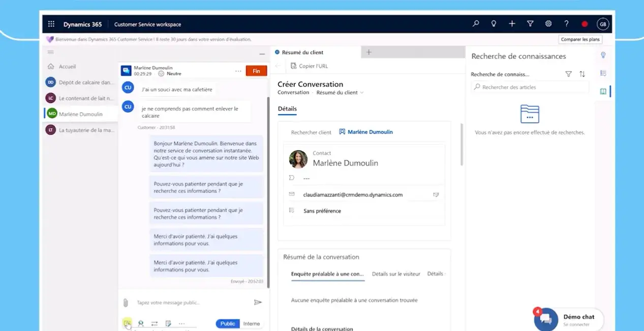Select the Détails tab
Screen dimensions: 644x331
pos(287,109)
